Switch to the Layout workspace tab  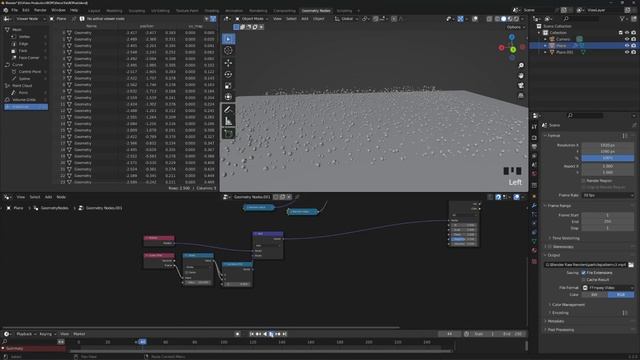tap(94, 11)
